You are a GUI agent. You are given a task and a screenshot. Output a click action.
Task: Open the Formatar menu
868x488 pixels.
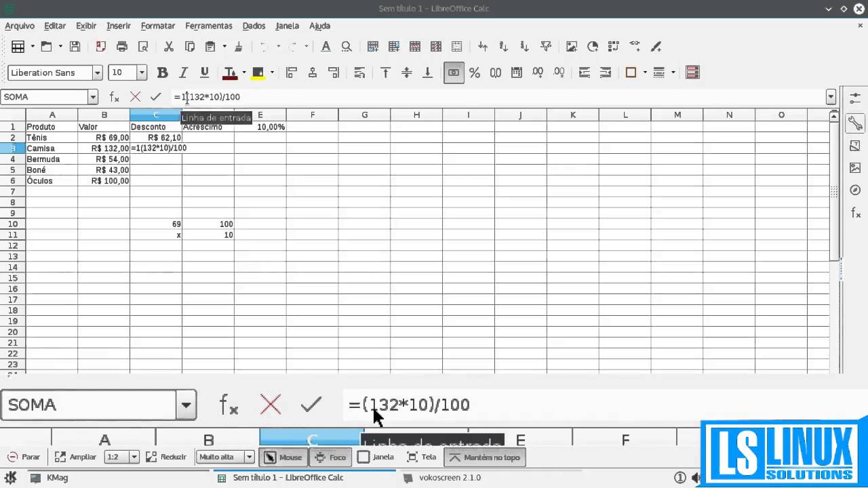click(x=158, y=26)
